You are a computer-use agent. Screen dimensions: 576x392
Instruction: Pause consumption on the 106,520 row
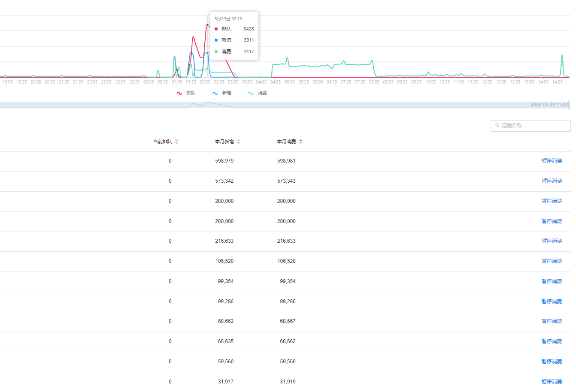[552, 261]
